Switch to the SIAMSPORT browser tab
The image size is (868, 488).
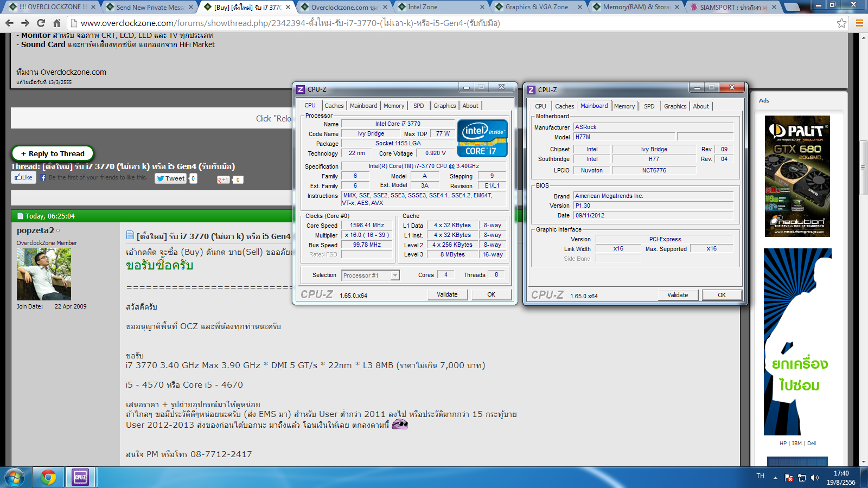[733, 7]
